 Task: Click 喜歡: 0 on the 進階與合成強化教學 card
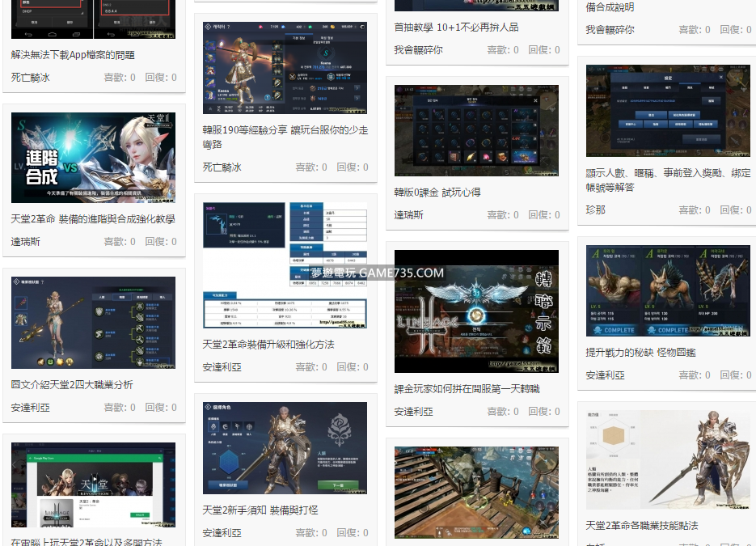tap(120, 241)
